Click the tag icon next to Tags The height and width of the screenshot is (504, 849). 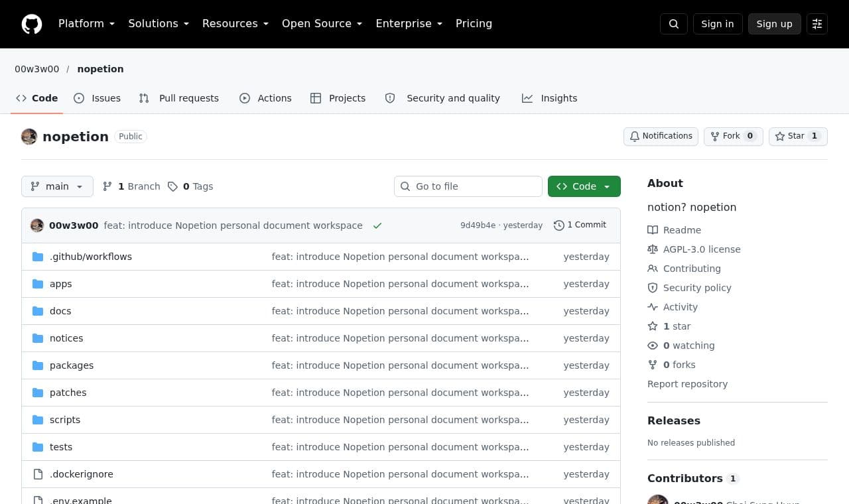tap(172, 186)
